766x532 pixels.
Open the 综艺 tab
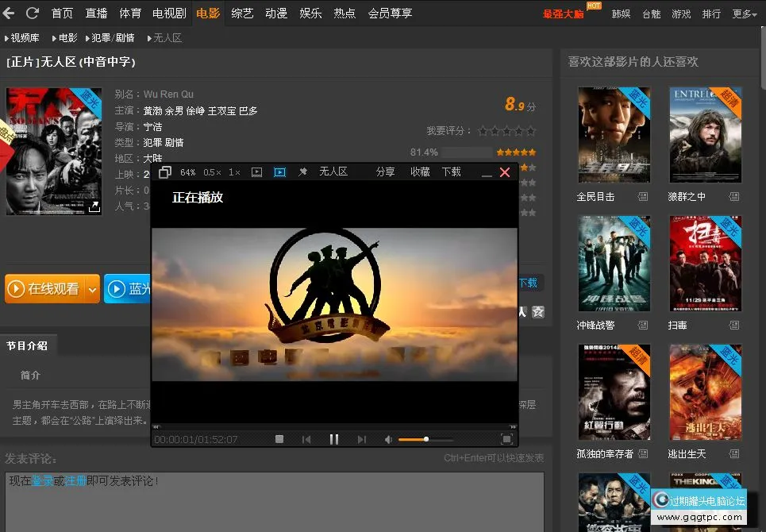[x=243, y=13]
